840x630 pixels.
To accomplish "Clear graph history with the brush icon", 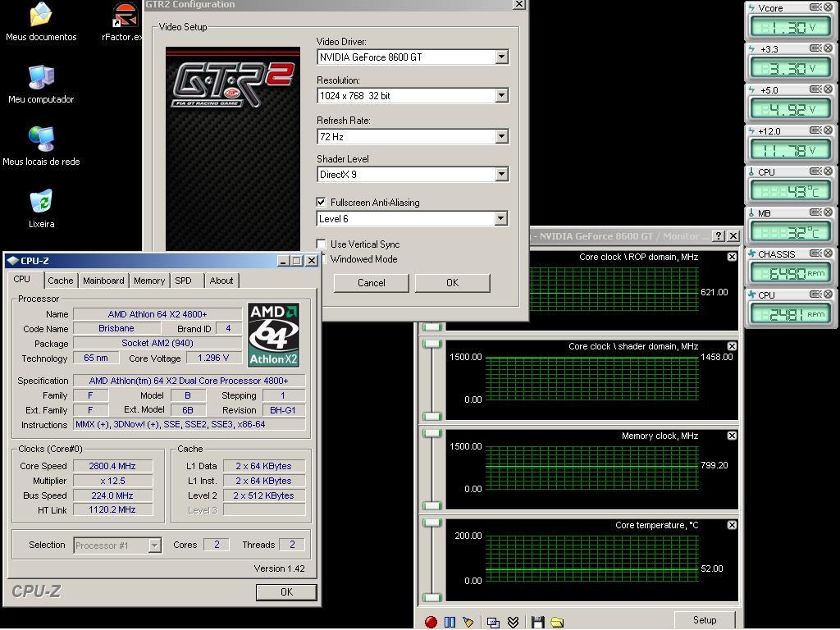I will coord(468,622).
